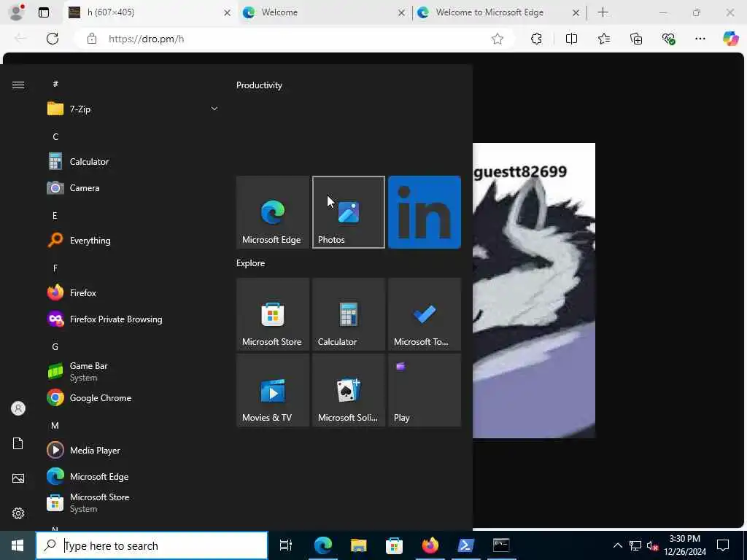The width and height of the screenshot is (747, 560).
Task: Open the notification center
Action: tap(723, 545)
